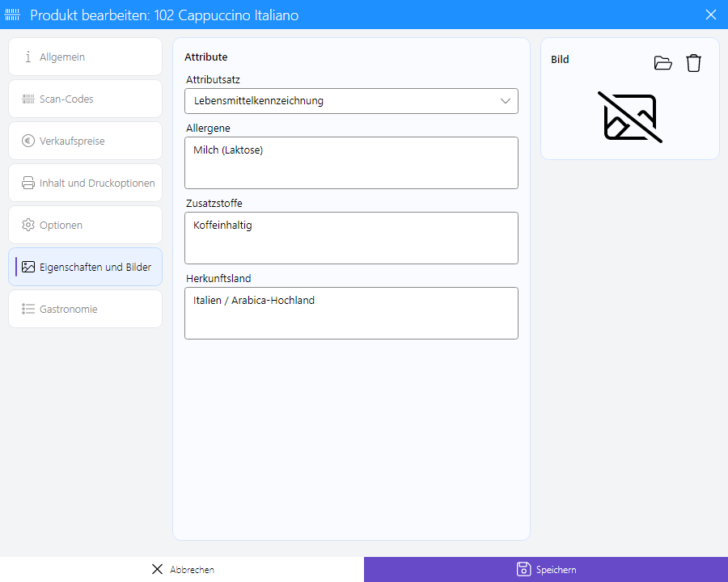This screenshot has width=728, height=582.
Task: Click the Verkaufspreise coin icon
Action: (28, 141)
